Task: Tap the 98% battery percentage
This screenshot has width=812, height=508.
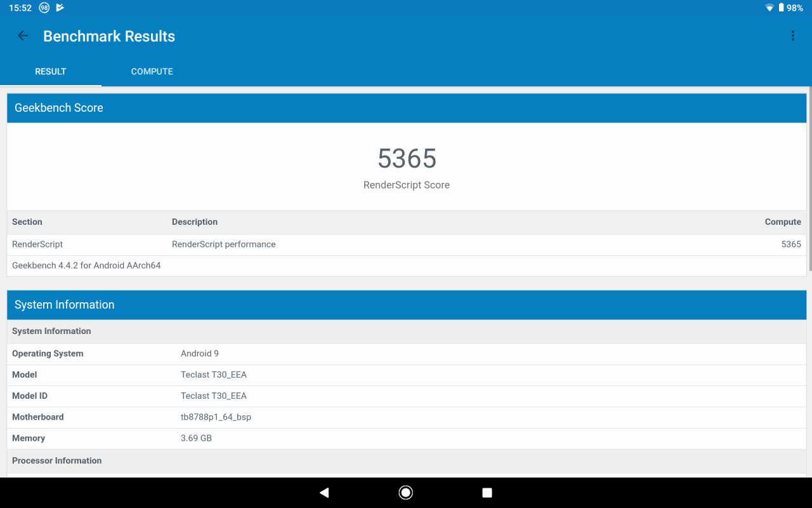Action: coord(795,8)
